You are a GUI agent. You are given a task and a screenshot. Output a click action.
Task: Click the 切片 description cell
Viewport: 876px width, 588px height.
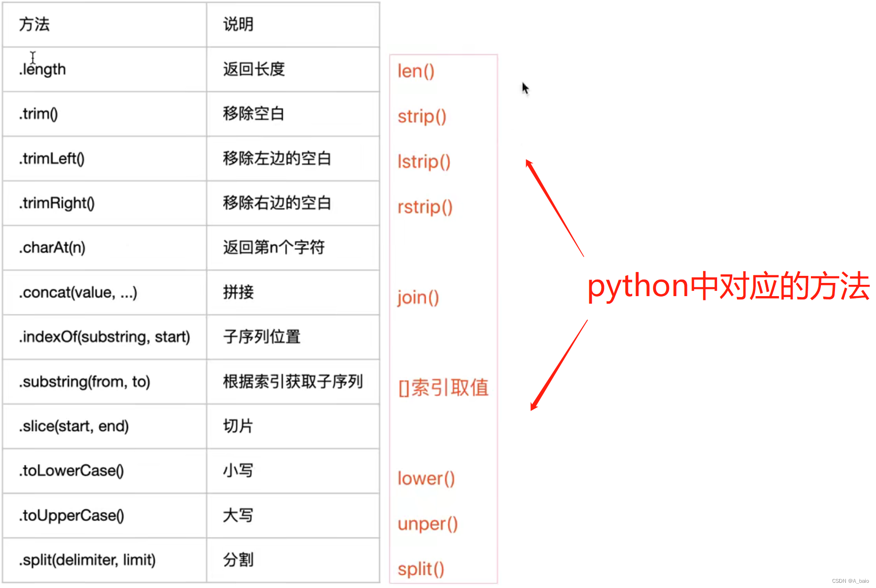(293, 426)
